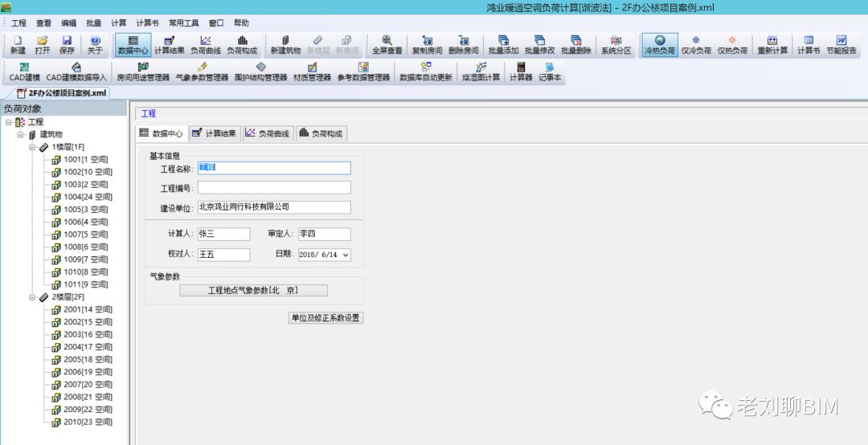Open 围护结构管理器

point(260,72)
